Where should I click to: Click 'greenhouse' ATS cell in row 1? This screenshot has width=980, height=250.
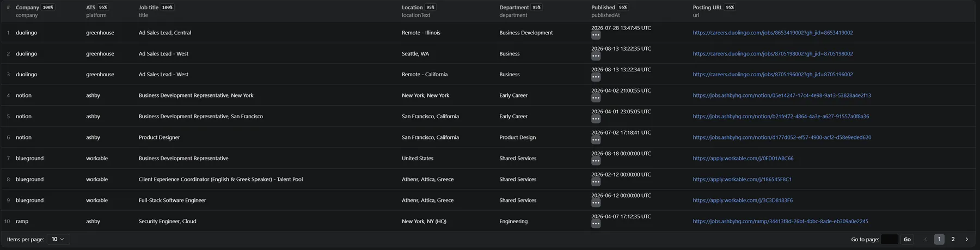click(x=100, y=33)
